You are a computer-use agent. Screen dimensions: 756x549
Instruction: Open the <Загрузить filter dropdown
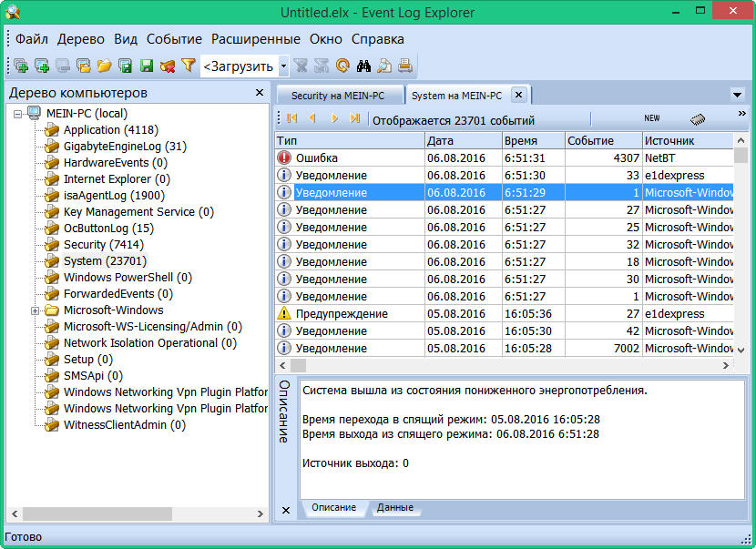coord(283,66)
